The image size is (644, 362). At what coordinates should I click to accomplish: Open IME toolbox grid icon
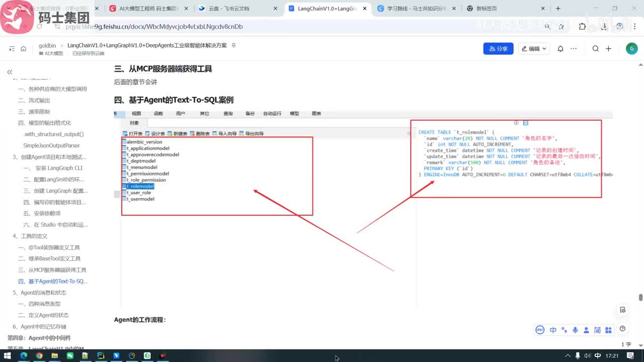(608, 330)
